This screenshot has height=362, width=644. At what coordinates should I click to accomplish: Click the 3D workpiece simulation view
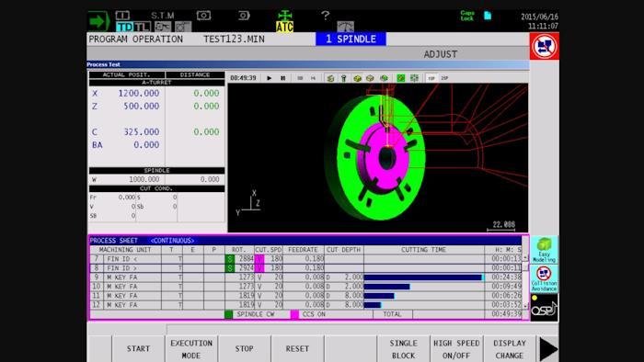(378, 158)
